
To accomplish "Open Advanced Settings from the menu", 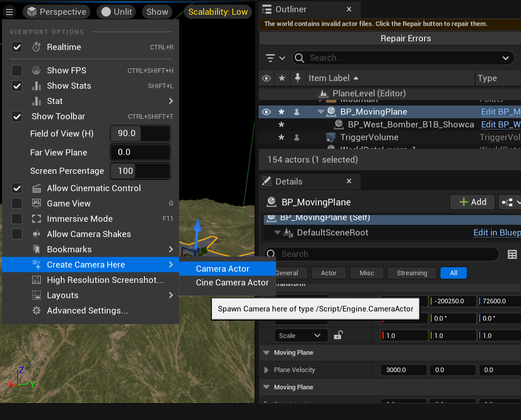I will click(90, 310).
